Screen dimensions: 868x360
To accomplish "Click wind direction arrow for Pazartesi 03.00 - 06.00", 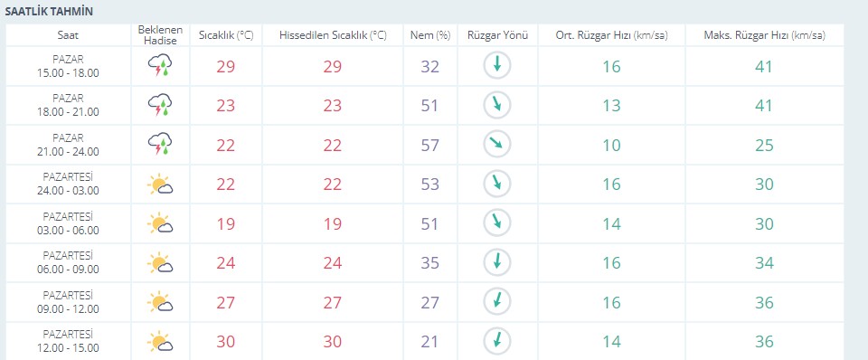I will pyautogui.click(x=497, y=223).
